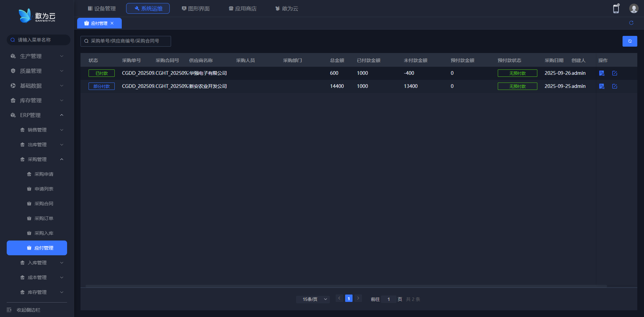Viewport: 644px width, 317px height.
Task: Click the page reload icon below avatar
Action: (x=631, y=23)
